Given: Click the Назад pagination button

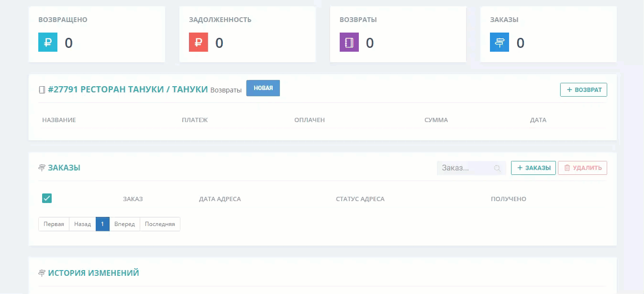Looking at the screenshot, I should click(82, 224).
